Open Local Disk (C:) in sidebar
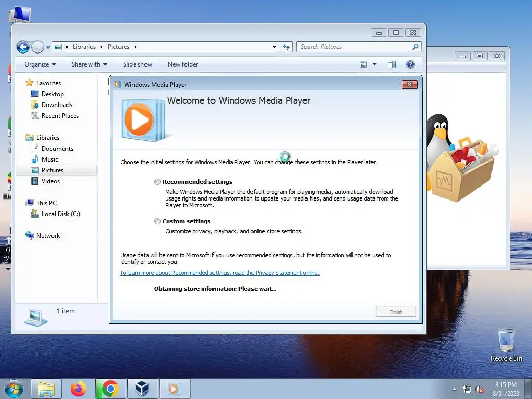The width and height of the screenshot is (532, 399). (x=61, y=214)
